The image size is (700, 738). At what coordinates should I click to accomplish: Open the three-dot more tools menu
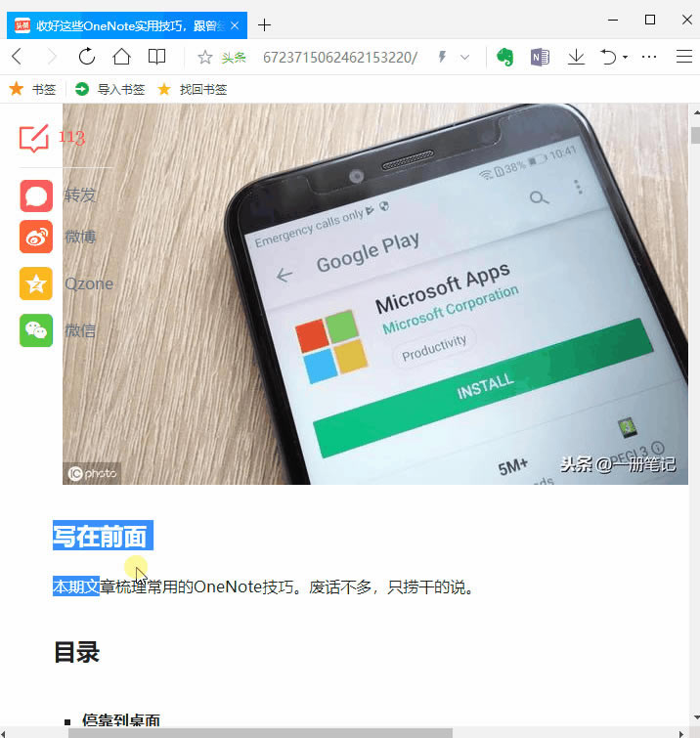click(x=649, y=57)
